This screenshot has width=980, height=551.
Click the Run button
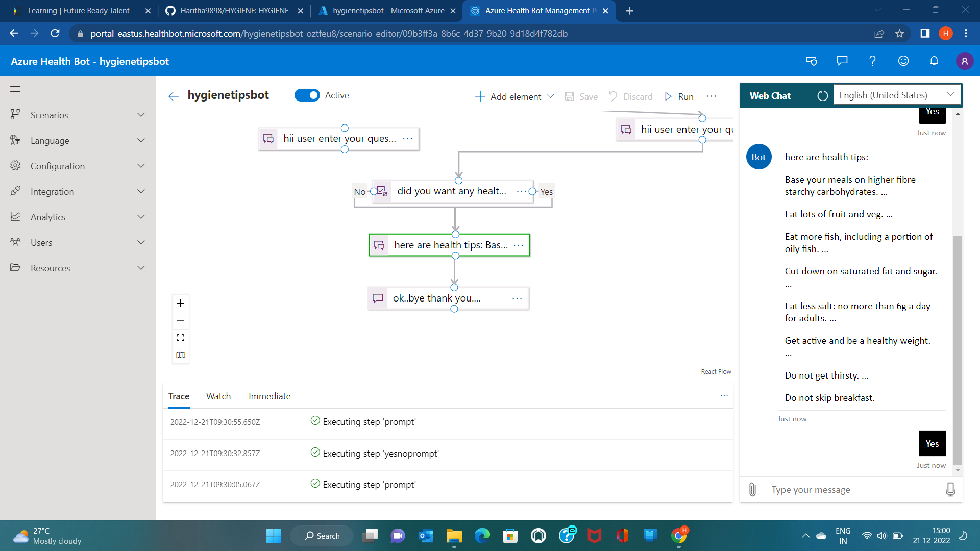click(679, 96)
